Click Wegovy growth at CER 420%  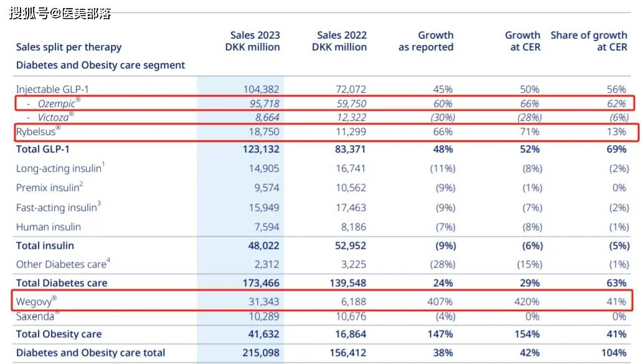pyautogui.click(x=527, y=302)
